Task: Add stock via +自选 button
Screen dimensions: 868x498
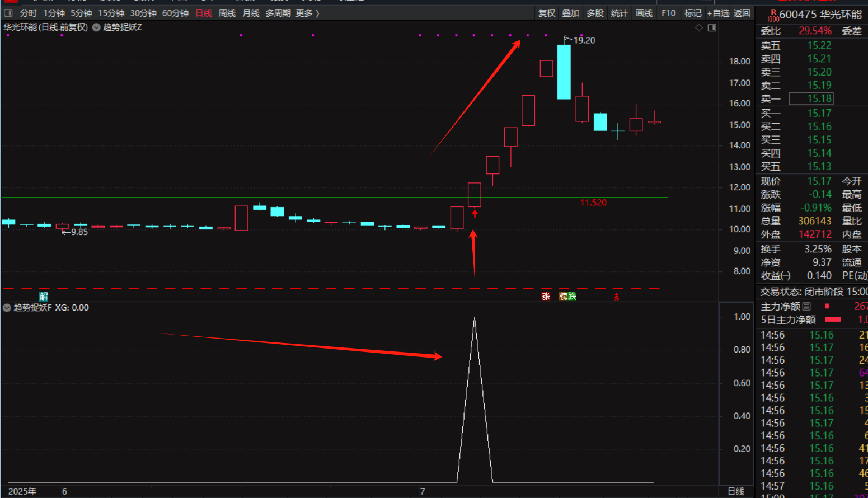Action: pos(718,13)
